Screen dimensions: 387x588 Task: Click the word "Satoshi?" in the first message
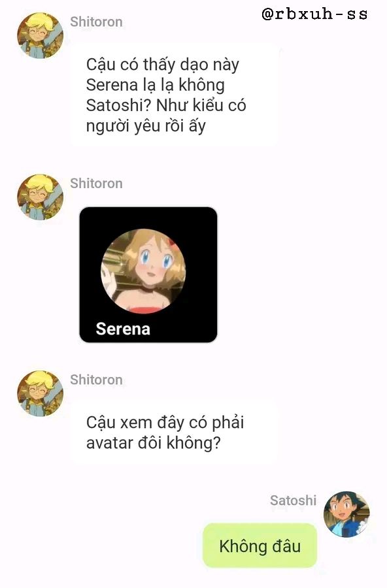click(118, 105)
